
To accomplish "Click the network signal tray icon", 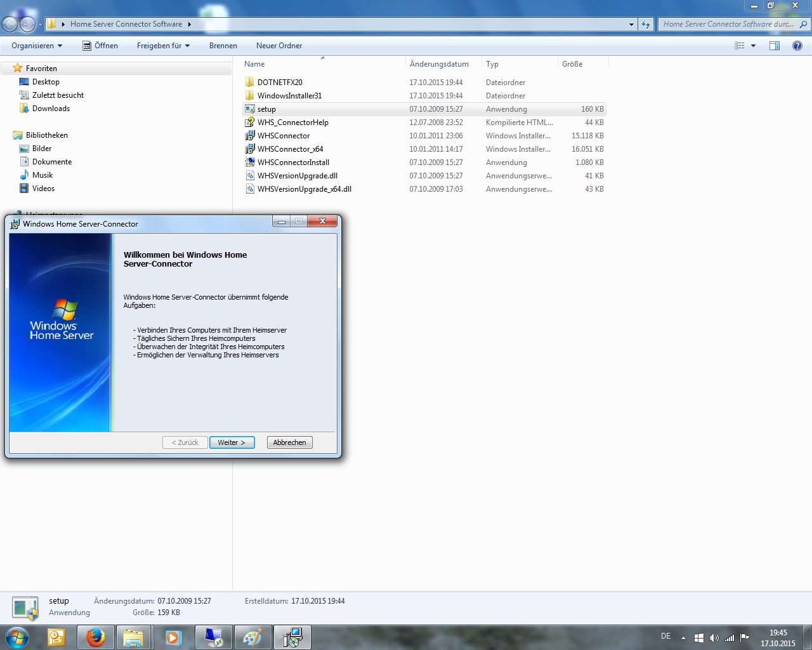I will click(730, 637).
